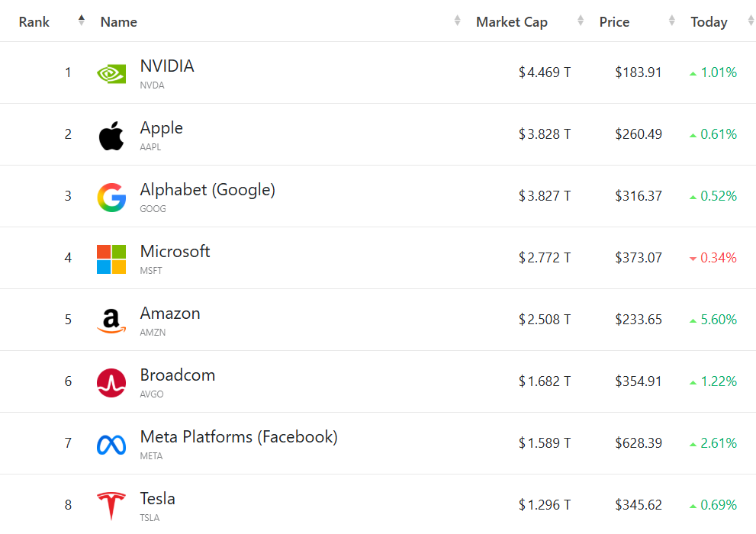
Task: Sort the table by Name column
Action: click(119, 22)
